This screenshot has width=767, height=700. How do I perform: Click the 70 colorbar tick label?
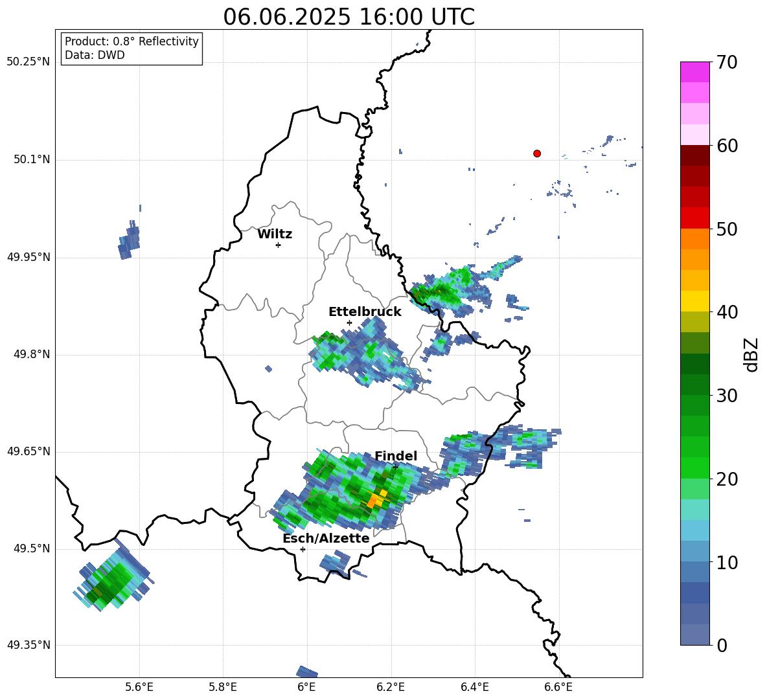[x=727, y=62]
